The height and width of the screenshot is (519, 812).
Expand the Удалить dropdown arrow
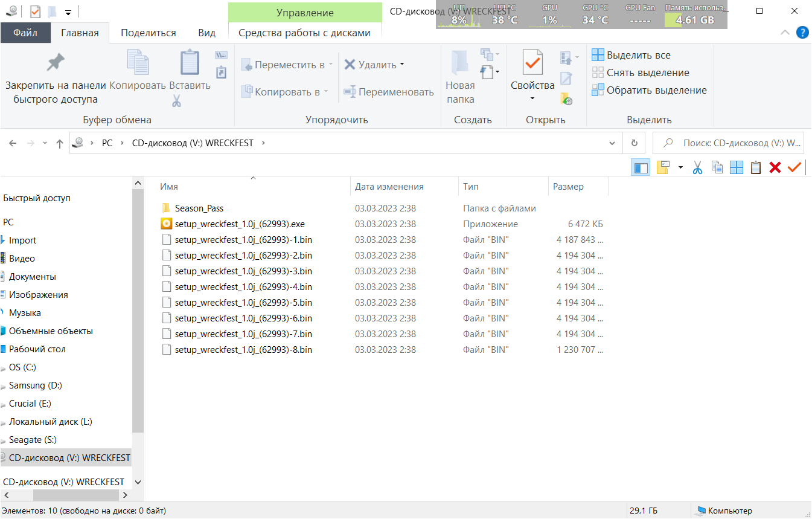tap(402, 65)
